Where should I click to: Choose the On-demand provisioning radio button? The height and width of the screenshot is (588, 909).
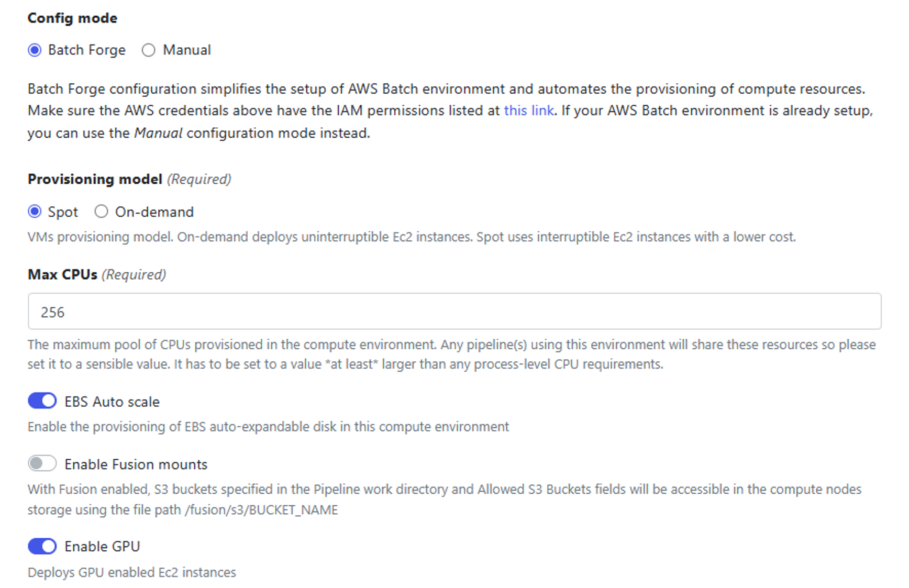pyautogui.click(x=101, y=212)
